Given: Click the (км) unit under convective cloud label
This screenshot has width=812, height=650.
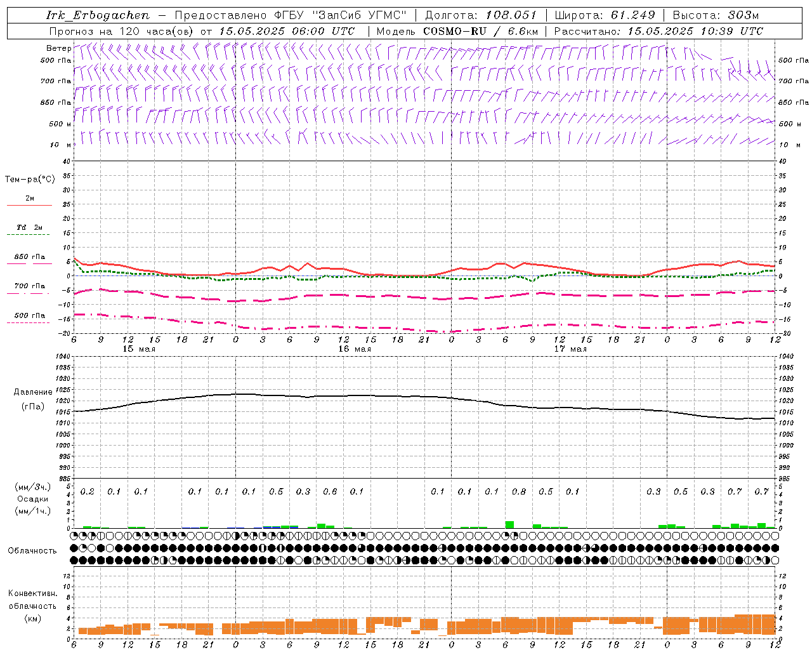Looking at the screenshot, I should (x=32, y=618).
